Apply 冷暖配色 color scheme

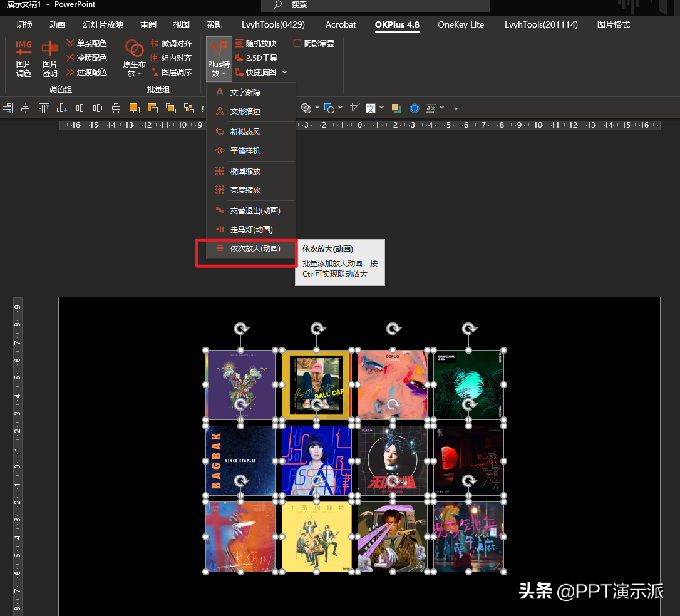(x=86, y=58)
